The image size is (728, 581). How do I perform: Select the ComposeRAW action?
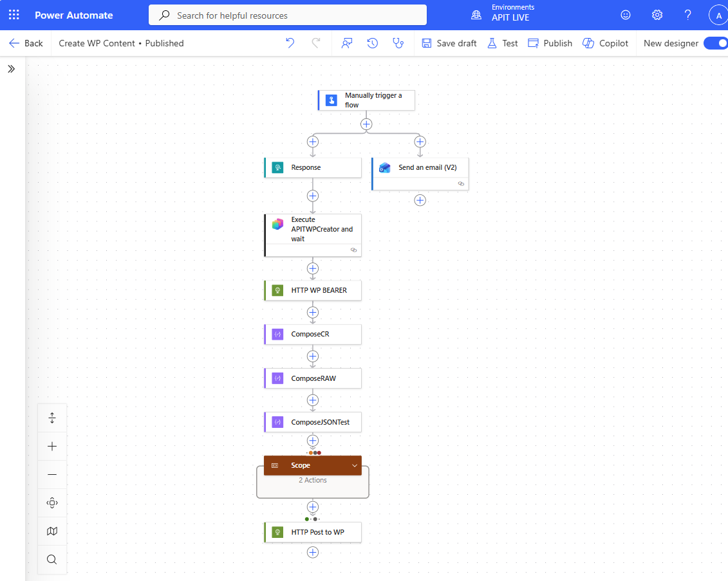312,378
